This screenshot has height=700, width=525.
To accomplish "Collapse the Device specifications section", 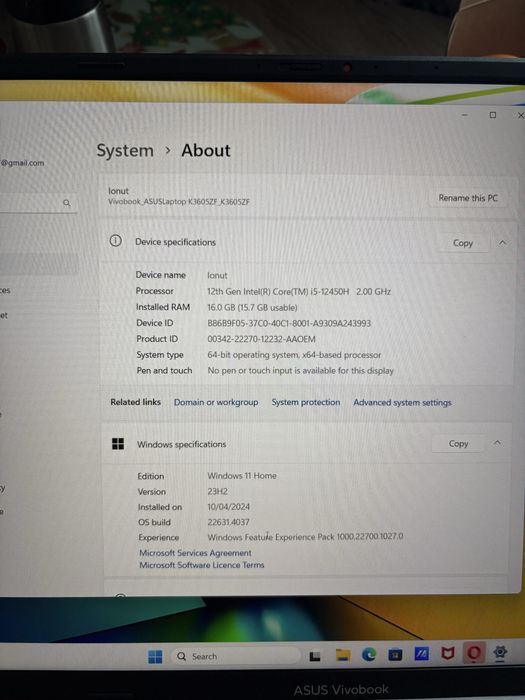I will point(502,242).
